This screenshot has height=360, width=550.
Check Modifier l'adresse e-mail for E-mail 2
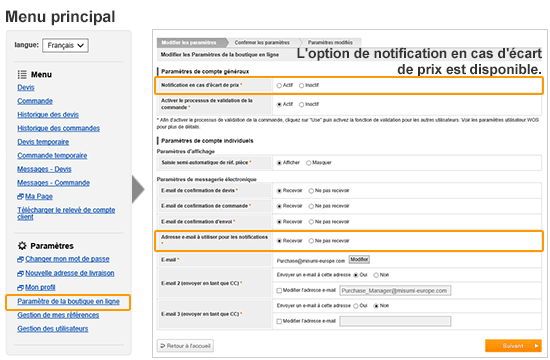pos(279,291)
